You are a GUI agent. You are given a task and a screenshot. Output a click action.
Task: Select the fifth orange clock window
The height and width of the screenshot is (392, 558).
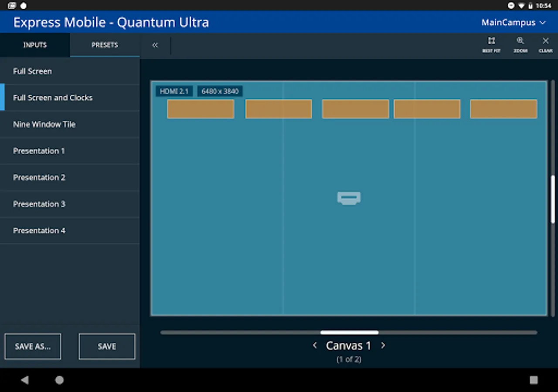(x=504, y=109)
